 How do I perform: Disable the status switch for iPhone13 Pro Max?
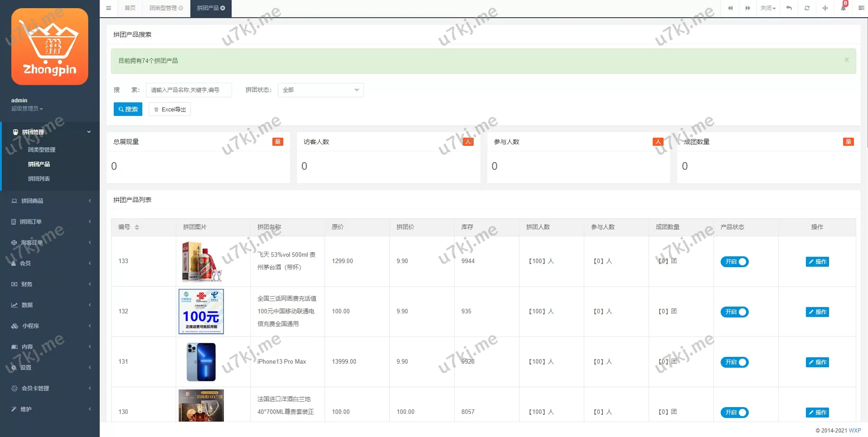(734, 362)
